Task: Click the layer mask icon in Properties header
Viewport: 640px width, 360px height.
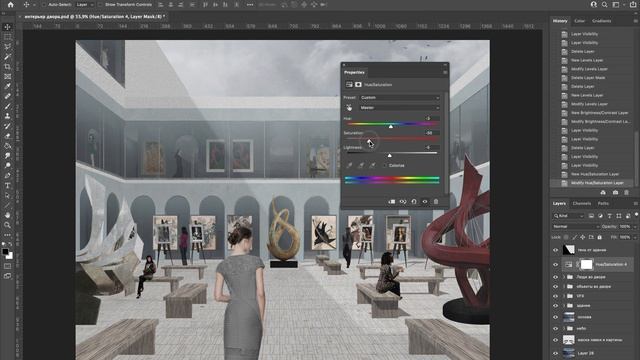Action: 358,84
